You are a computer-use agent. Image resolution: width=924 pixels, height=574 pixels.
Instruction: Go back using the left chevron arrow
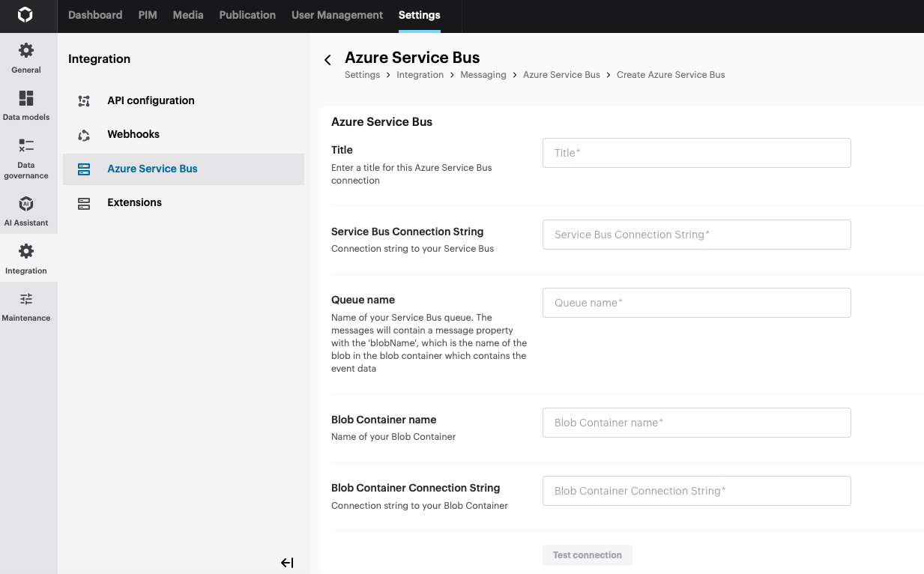pyautogui.click(x=327, y=60)
